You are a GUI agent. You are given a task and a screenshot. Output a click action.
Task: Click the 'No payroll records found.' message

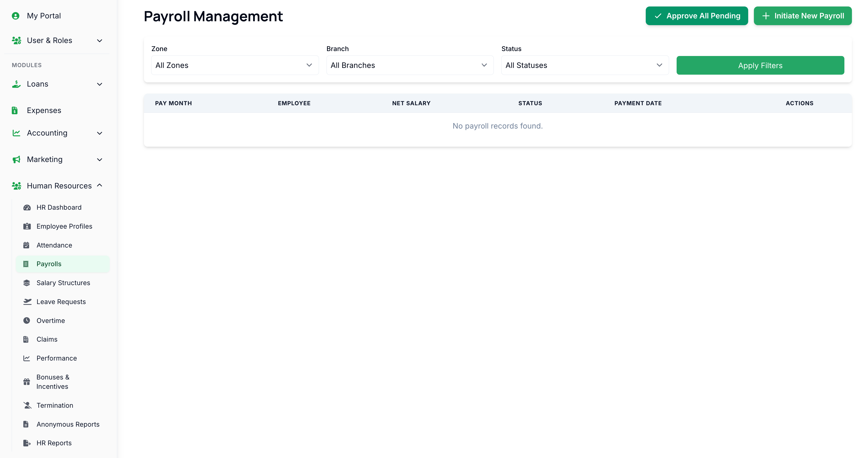coord(497,126)
